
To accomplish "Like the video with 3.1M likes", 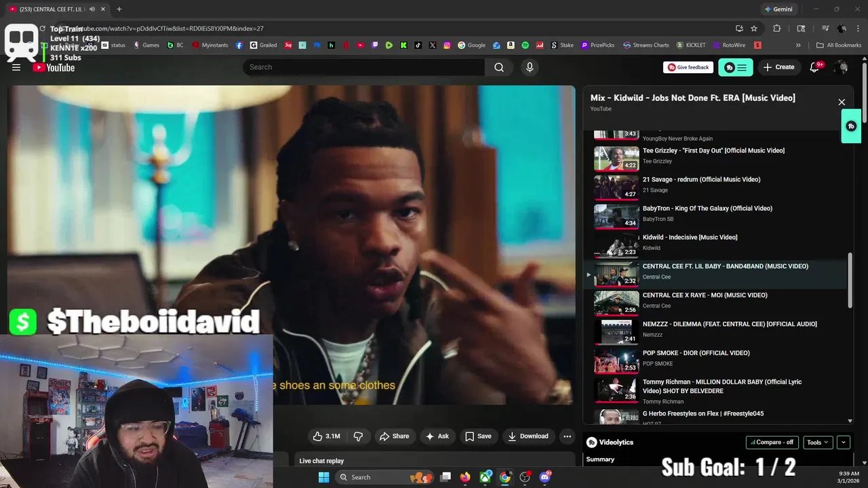I will point(326,436).
